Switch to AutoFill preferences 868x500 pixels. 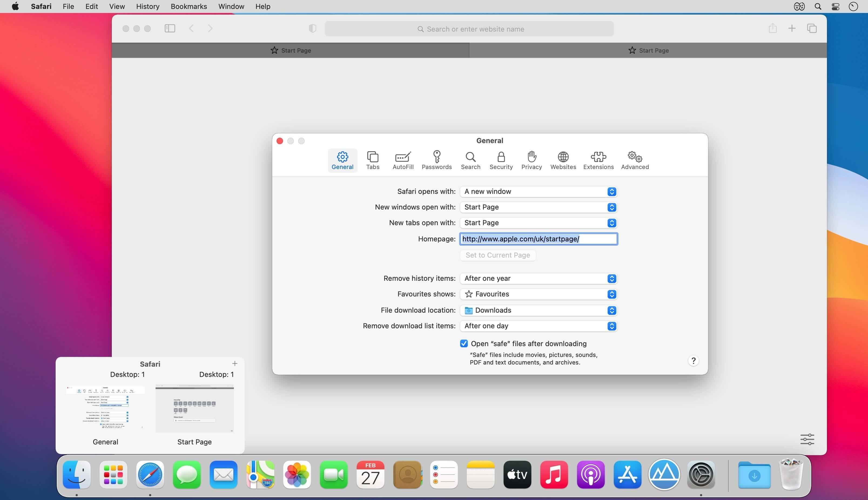[403, 160]
